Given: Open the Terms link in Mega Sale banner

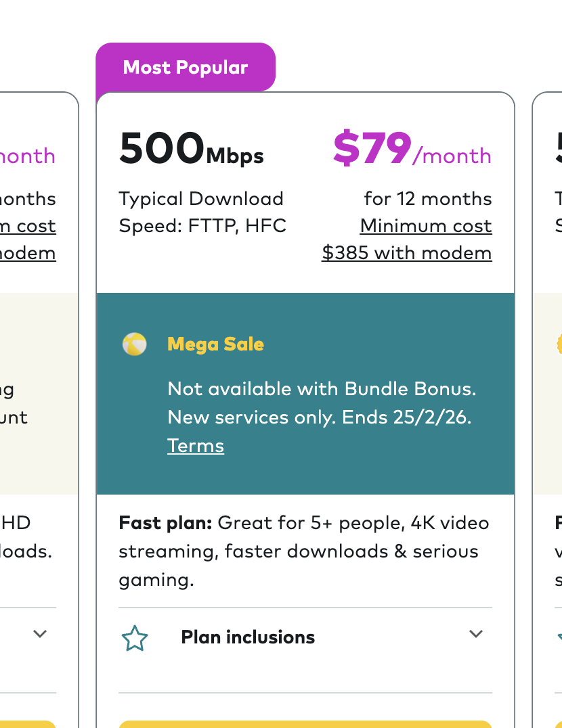Looking at the screenshot, I should (x=196, y=446).
